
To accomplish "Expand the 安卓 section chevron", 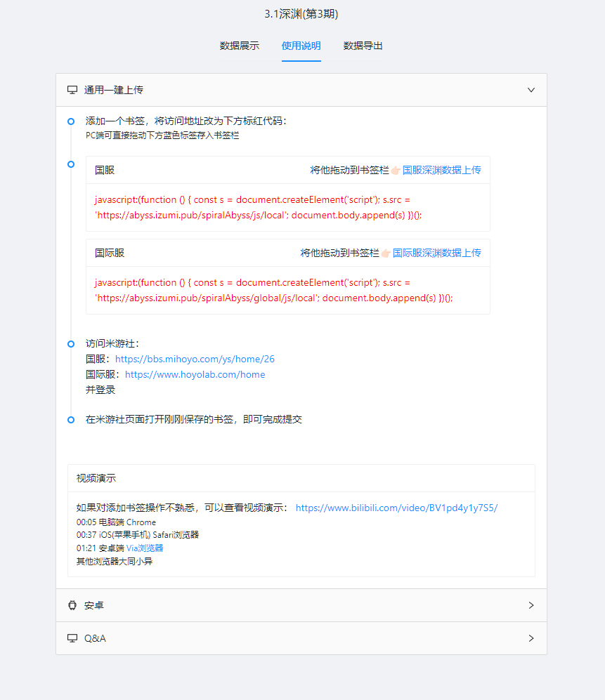I will coord(531,605).
